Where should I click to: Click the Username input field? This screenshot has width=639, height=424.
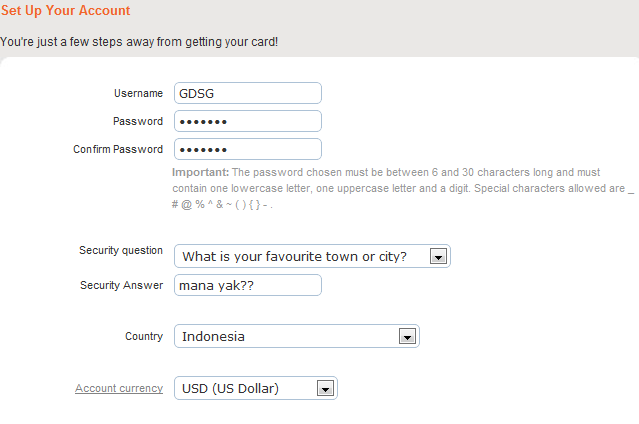click(x=247, y=93)
